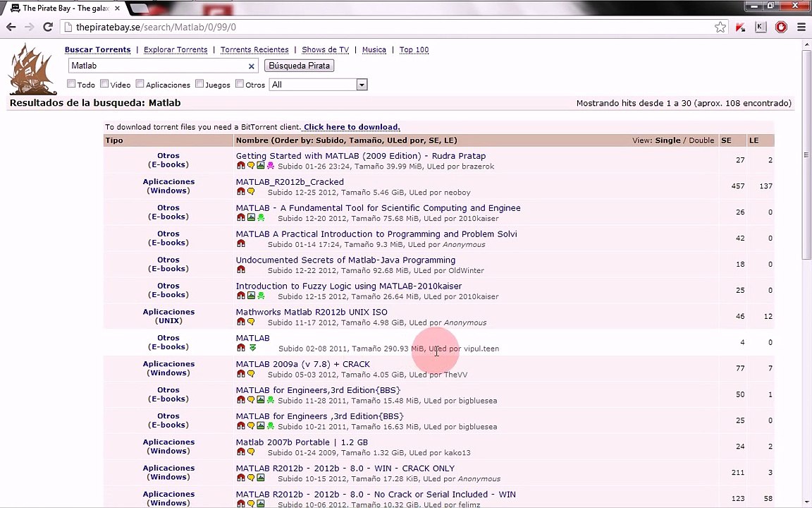812x508 pixels.
Task: Open the Musica section
Action: (x=374, y=50)
